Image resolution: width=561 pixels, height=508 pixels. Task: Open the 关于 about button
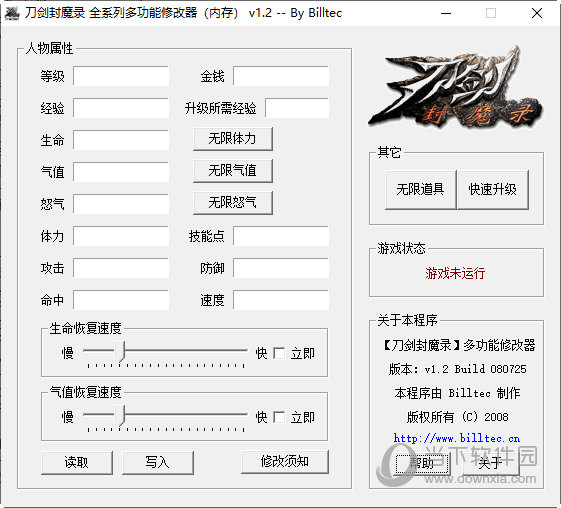[491, 464]
